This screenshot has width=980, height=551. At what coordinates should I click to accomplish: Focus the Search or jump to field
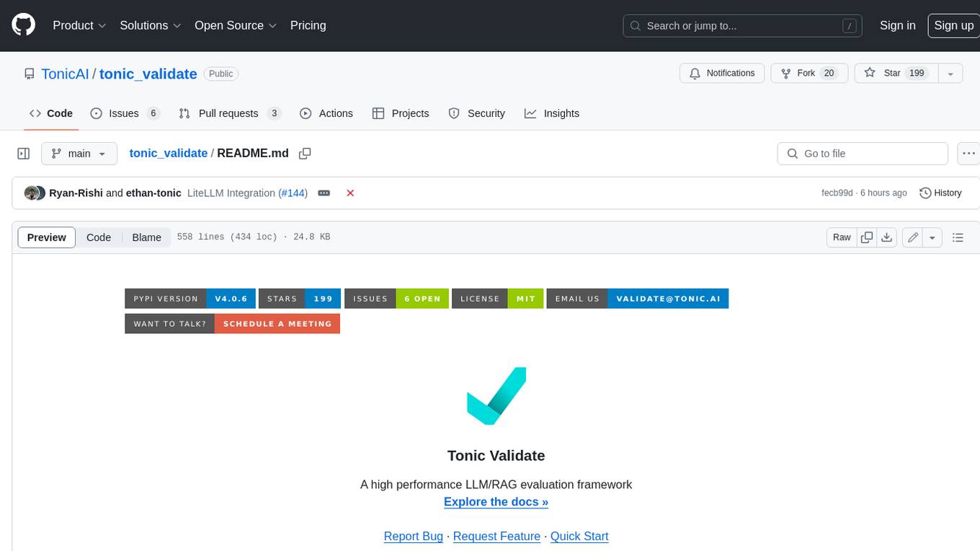(x=743, y=26)
